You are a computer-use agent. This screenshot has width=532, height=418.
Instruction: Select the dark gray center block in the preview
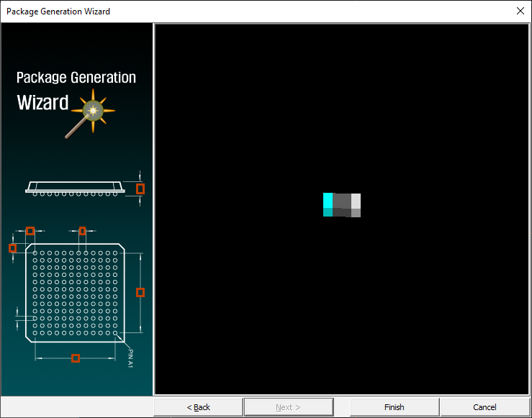click(x=342, y=204)
